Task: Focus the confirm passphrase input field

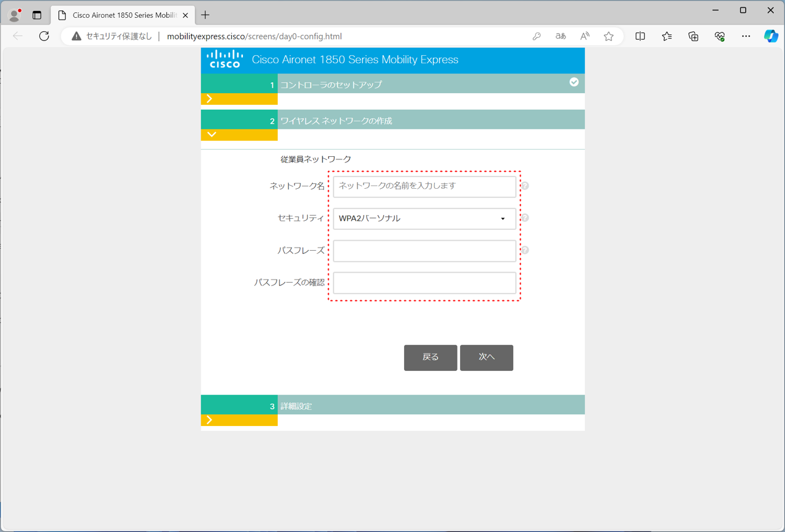Action: point(424,283)
